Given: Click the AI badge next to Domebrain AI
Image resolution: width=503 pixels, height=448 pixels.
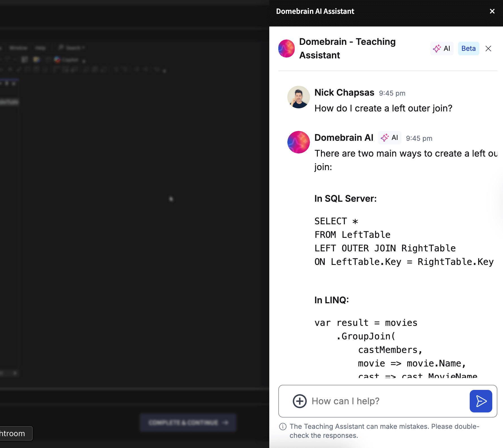Looking at the screenshot, I should [390, 138].
